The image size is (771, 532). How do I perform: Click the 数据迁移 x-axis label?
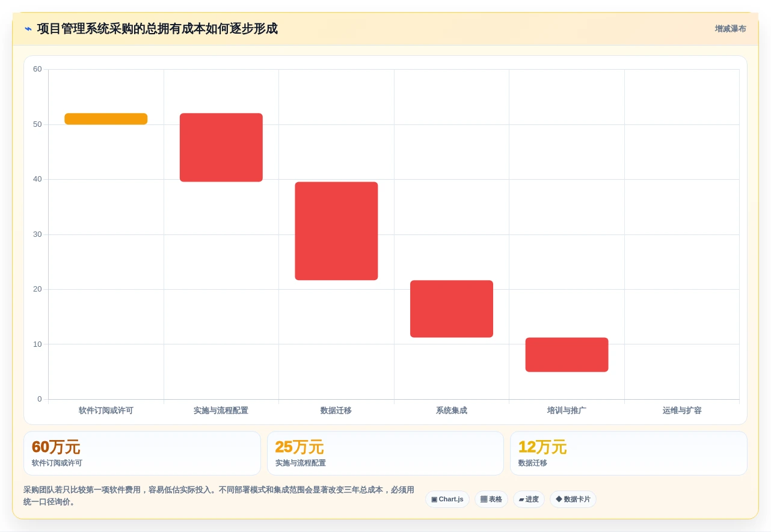click(x=336, y=411)
